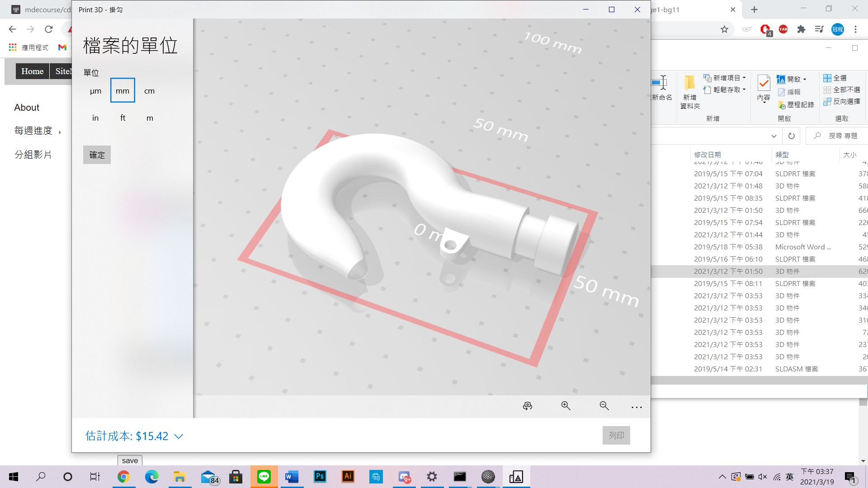Image resolution: width=868 pixels, height=488 pixels.
Task: Expand the estimated cost $15.42 details
Action: 134,436
